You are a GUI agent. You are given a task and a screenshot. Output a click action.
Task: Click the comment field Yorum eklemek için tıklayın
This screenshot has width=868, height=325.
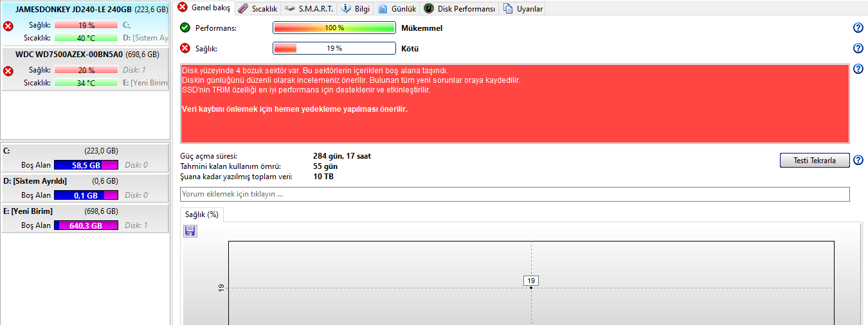click(x=515, y=194)
